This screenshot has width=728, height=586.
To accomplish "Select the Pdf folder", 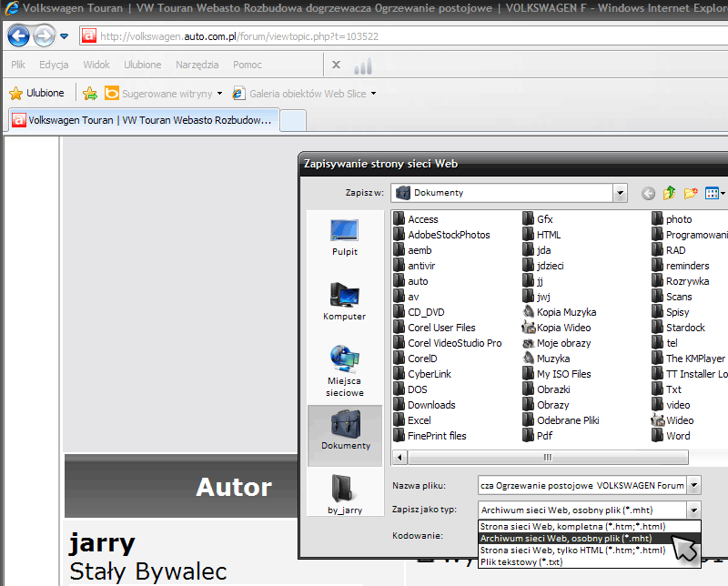I will click(538, 436).
